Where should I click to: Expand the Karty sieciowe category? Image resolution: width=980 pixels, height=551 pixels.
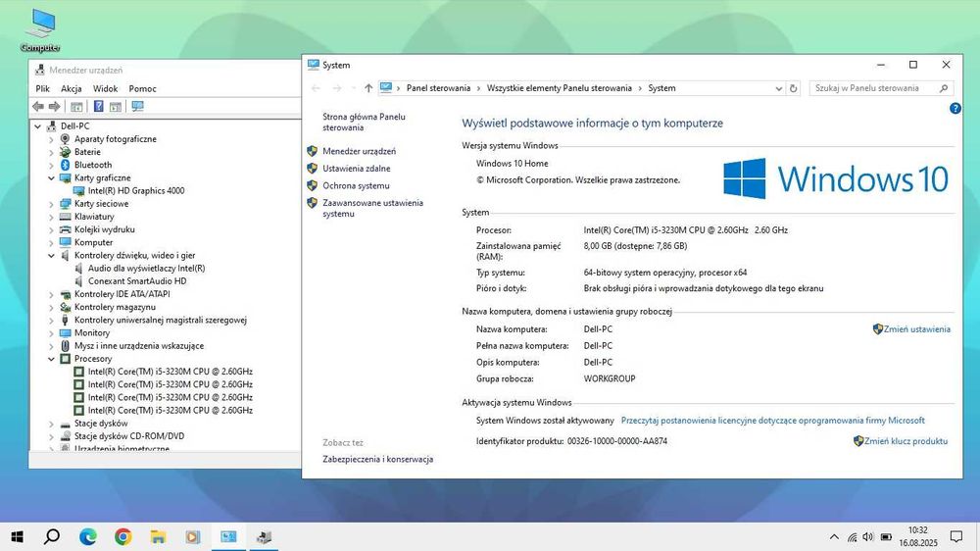pos(51,204)
